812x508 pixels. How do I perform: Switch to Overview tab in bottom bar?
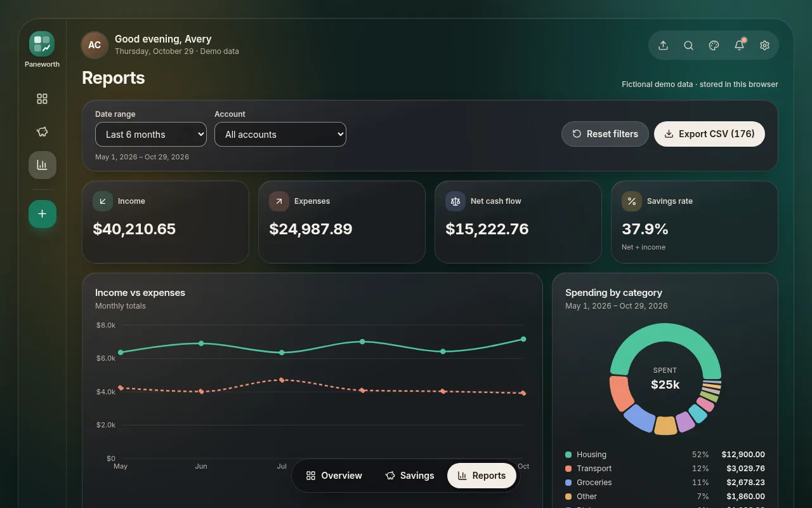[334, 476]
